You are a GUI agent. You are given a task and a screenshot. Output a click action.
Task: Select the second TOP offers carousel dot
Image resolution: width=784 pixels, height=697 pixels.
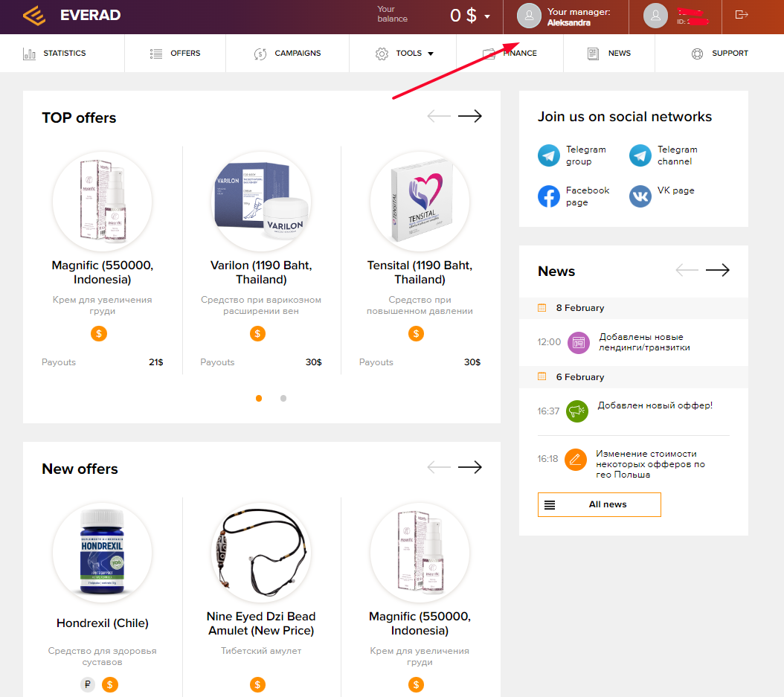[x=283, y=399]
